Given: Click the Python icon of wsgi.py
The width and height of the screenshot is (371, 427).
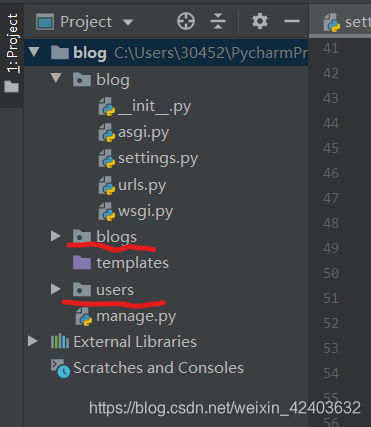Looking at the screenshot, I should click(107, 212).
